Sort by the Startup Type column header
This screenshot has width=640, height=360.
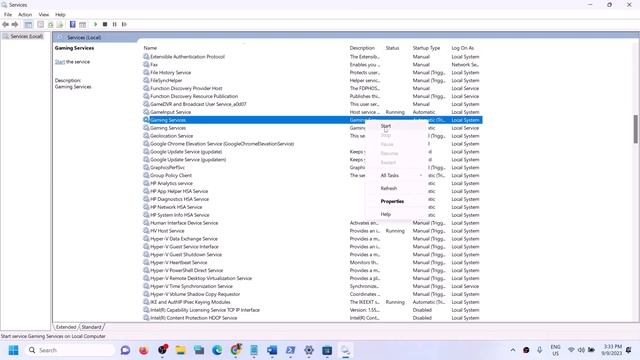[x=426, y=48]
